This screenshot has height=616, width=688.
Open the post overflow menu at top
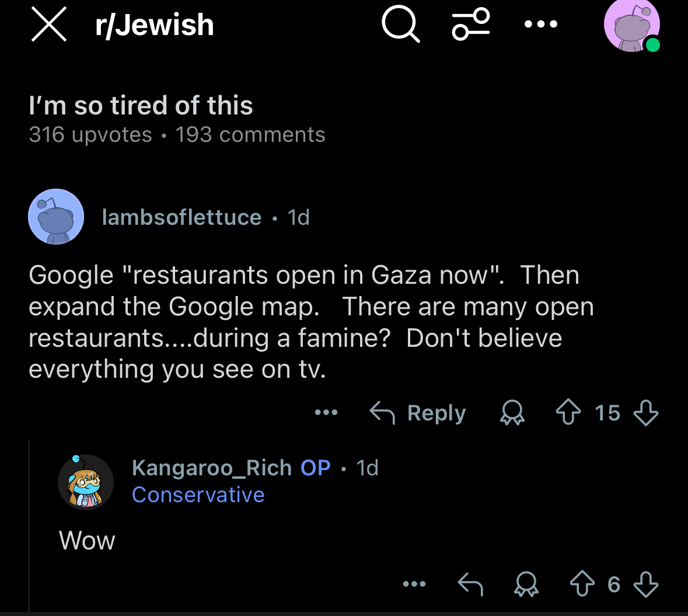coord(540,25)
